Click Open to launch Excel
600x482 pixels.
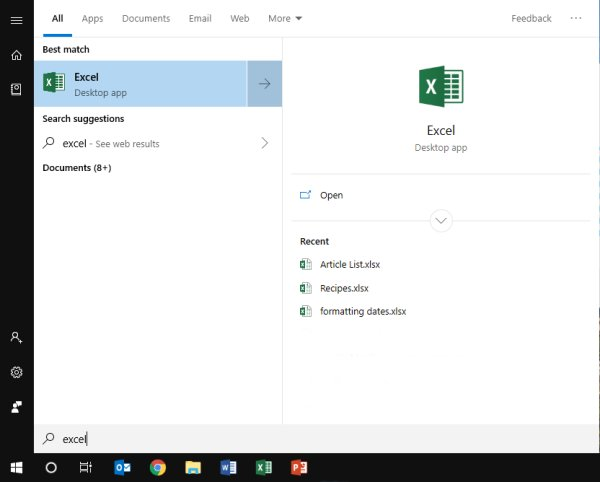tap(331, 195)
